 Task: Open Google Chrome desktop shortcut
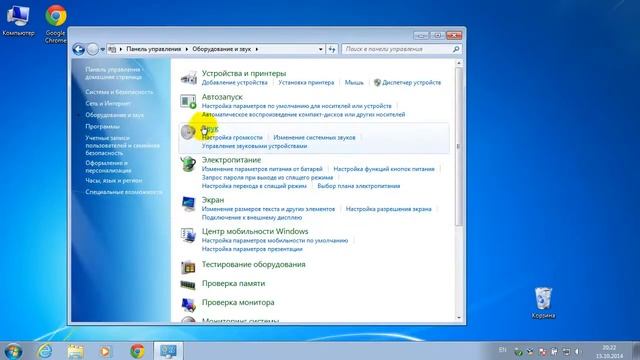(56, 24)
